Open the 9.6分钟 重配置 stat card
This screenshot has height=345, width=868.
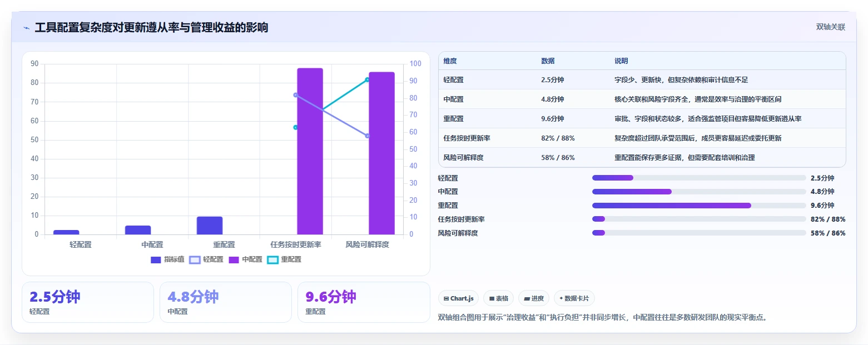[x=364, y=302]
